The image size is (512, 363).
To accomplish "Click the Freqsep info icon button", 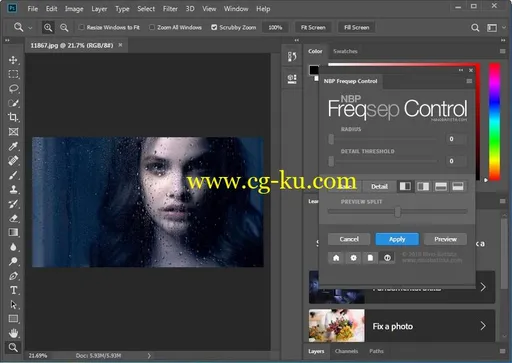I will [x=387, y=258].
